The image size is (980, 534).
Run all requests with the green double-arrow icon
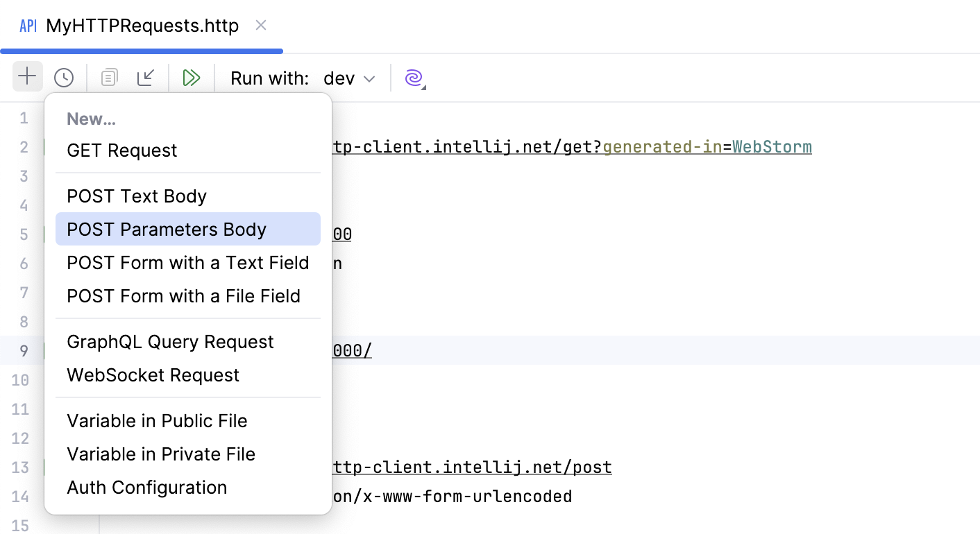pyautogui.click(x=192, y=77)
